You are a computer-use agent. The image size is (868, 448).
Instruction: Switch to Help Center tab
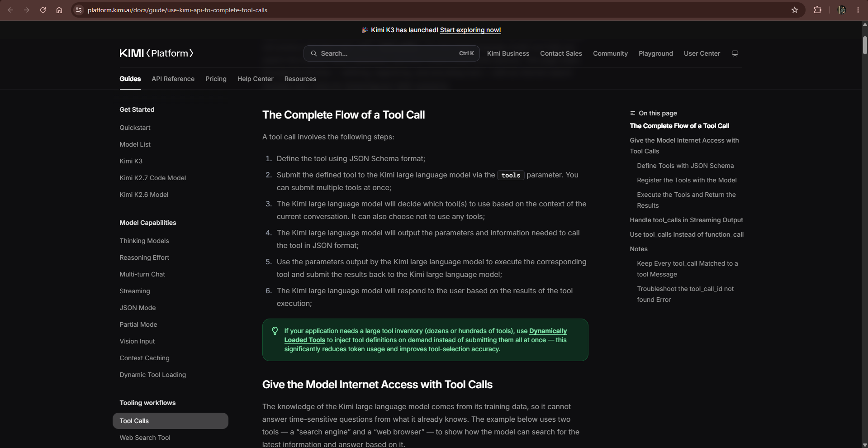pos(255,79)
